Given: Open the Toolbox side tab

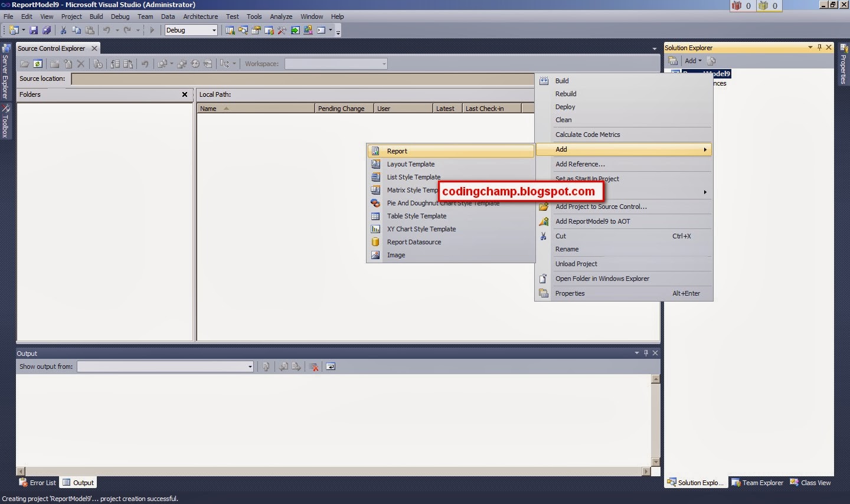Looking at the screenshot, I should point(5,122).
